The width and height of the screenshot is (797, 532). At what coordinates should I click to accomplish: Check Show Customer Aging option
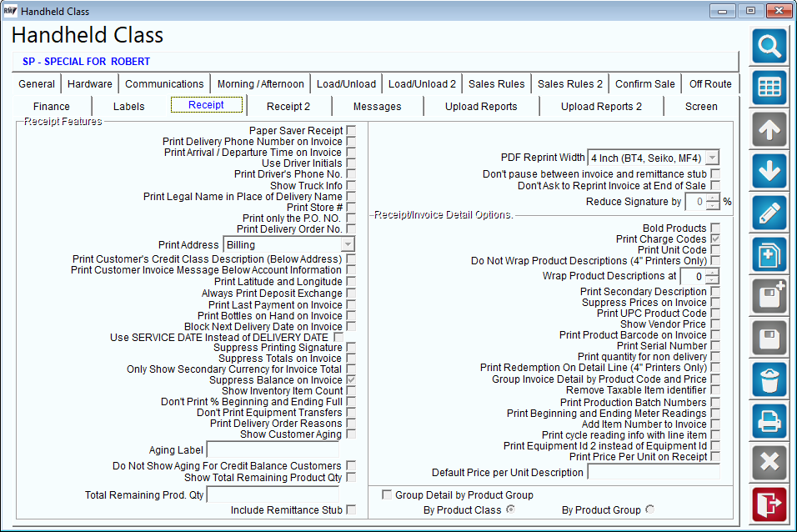(351, 434)
